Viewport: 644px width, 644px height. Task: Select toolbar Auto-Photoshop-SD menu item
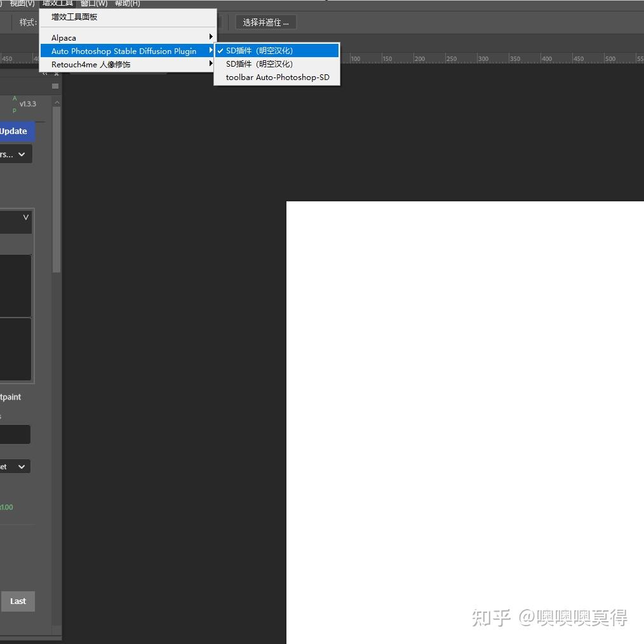(278, 77)
